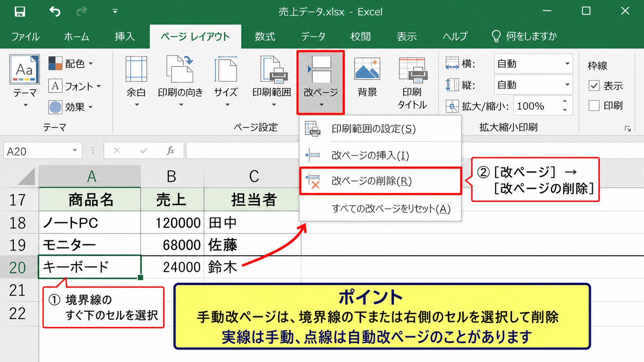
Task: Open the 効果 theme effects dropdown
Action: click(x=71, y=107)
